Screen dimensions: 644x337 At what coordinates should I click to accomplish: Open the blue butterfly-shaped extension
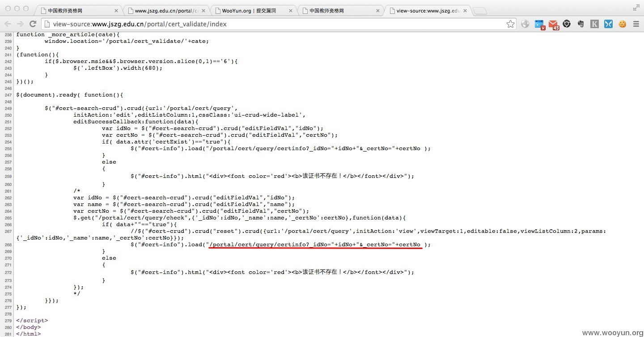click(608, 24)
